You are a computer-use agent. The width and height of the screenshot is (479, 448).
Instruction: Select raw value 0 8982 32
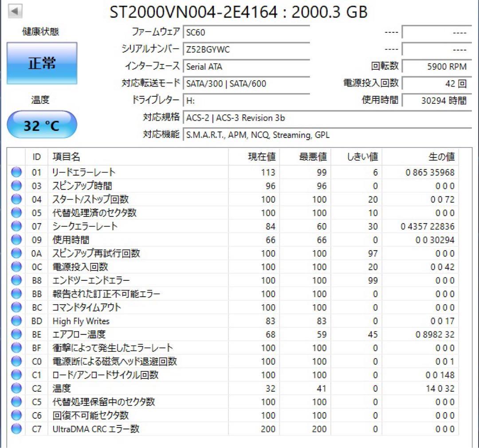point(435,334)
